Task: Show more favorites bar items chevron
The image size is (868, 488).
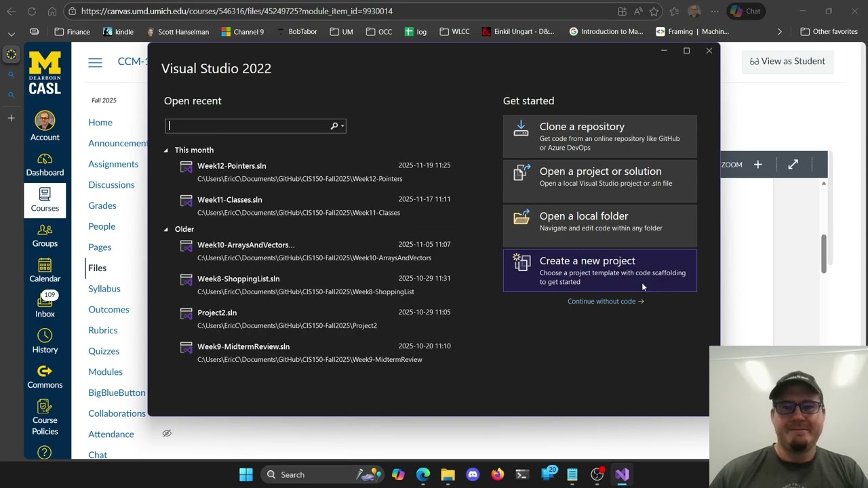Action: click(x=779, y=32)
